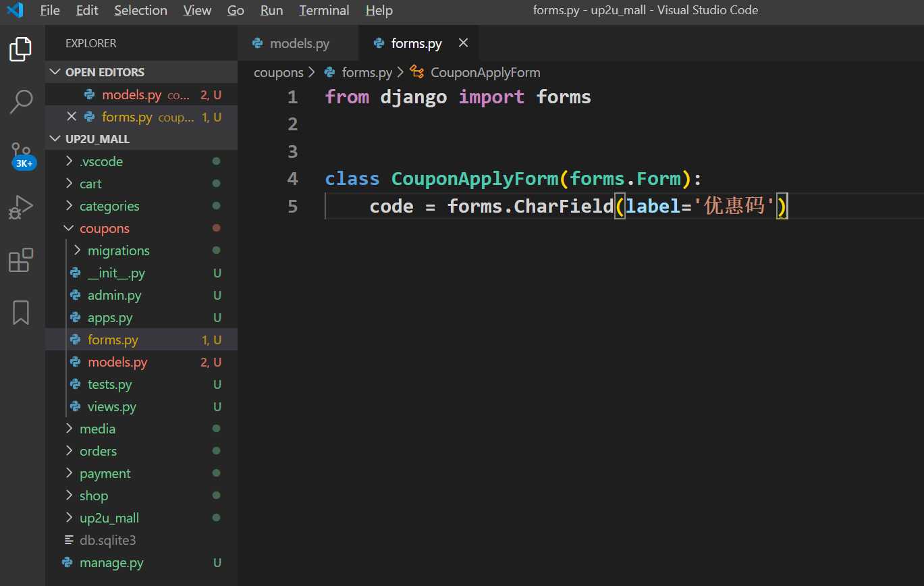Expand the .vscode folder
The width and height of the screenshot is (924, 586).
tap(141, 161)
